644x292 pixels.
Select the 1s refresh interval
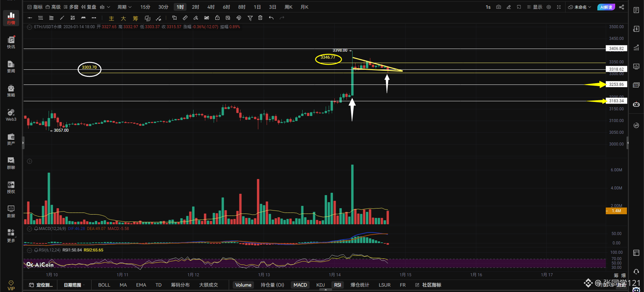point(488,7)
